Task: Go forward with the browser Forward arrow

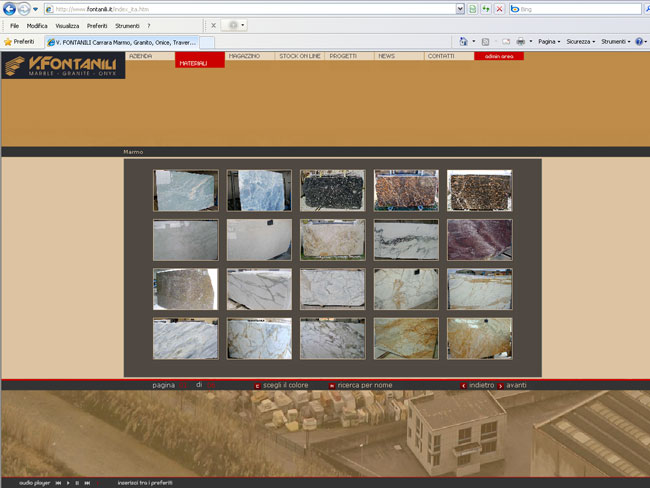Action: point(24,9)
